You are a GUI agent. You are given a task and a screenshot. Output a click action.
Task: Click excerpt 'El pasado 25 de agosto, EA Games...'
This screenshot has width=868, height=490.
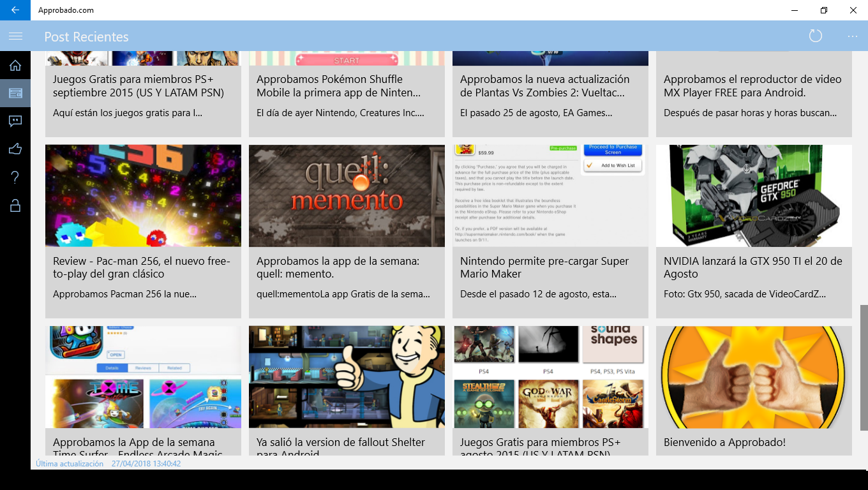pyautogui.click(x=536, y=113)
